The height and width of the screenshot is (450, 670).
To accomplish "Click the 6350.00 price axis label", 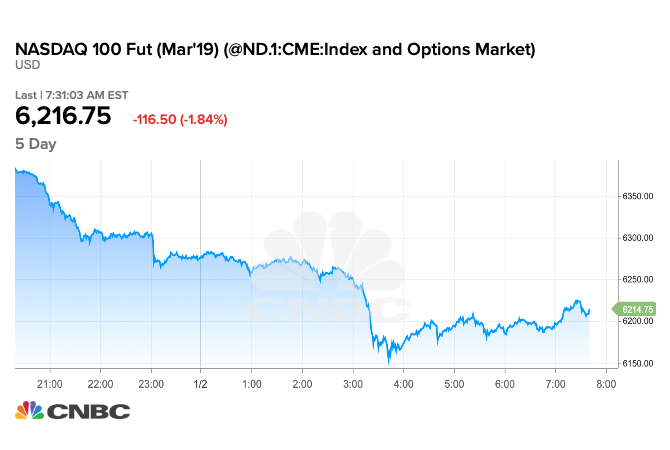I will coord(638,196).
